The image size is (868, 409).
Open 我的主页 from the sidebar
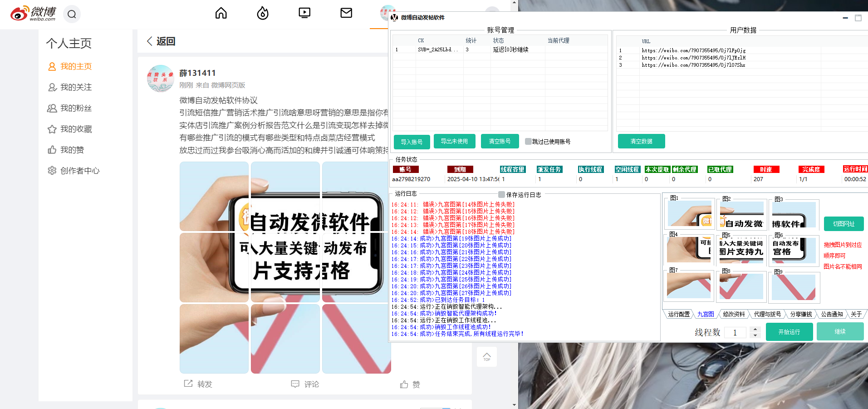75,66
